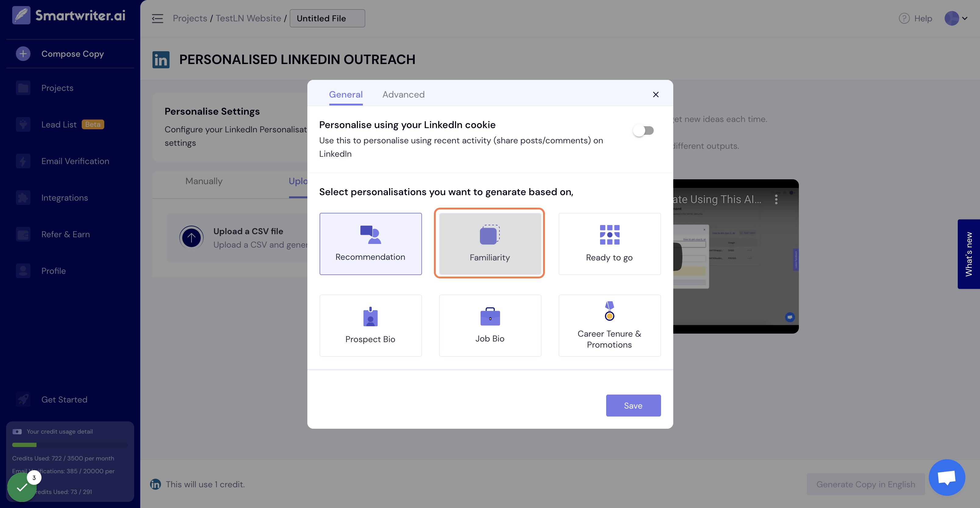980x508 pixels.
Task: Select the Job Bio card
Action: click(490, 326)
